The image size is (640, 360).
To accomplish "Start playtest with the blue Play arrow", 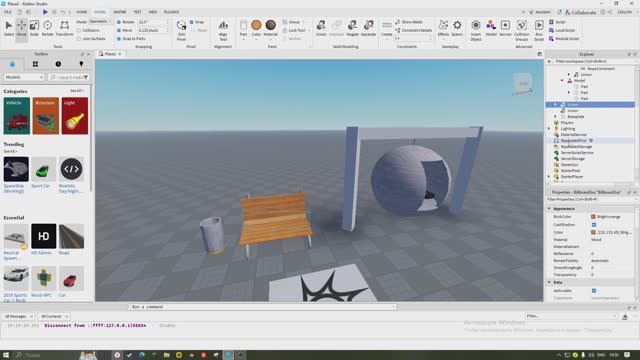I will point(45,12).
